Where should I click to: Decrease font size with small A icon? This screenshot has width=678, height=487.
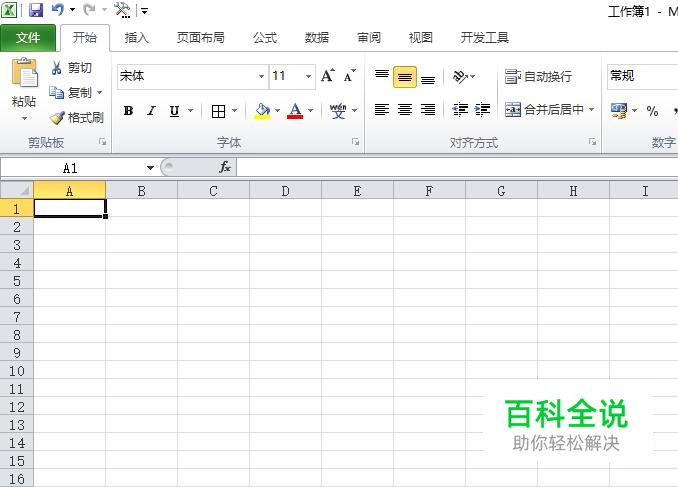tap(349, 76)
